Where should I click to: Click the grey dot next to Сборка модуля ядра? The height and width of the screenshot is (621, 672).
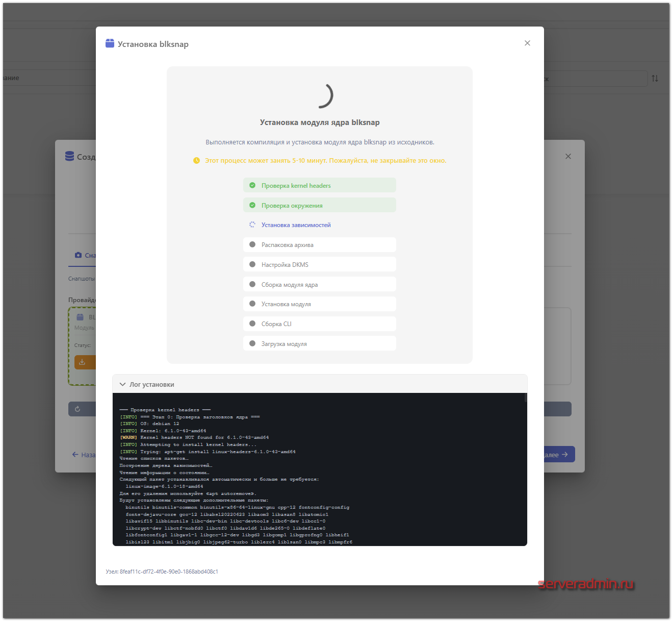coord(252,284)
